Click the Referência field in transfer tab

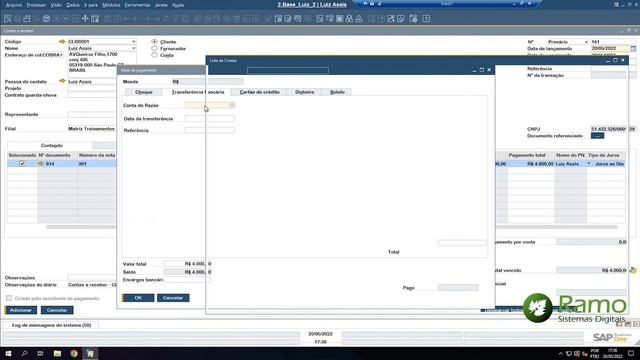[210, 130]
